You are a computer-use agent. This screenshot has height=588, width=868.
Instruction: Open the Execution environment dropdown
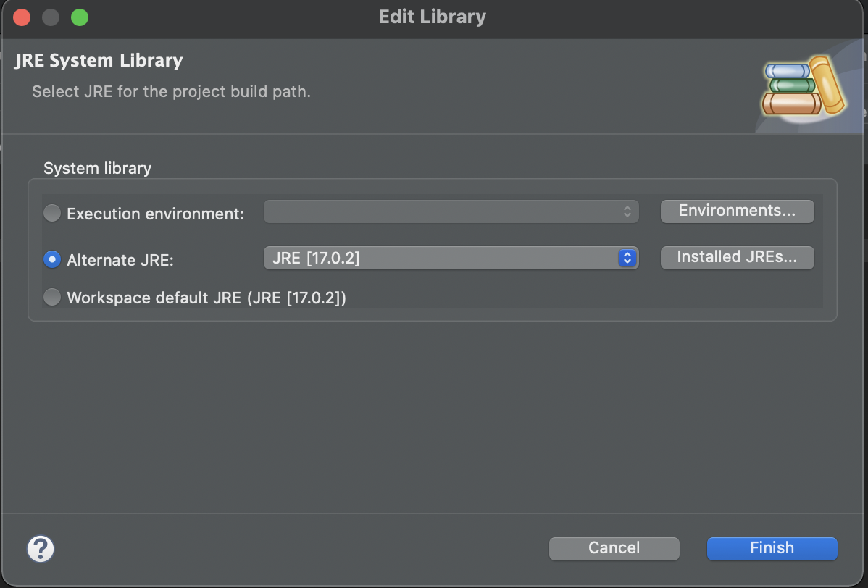point(451,212)
